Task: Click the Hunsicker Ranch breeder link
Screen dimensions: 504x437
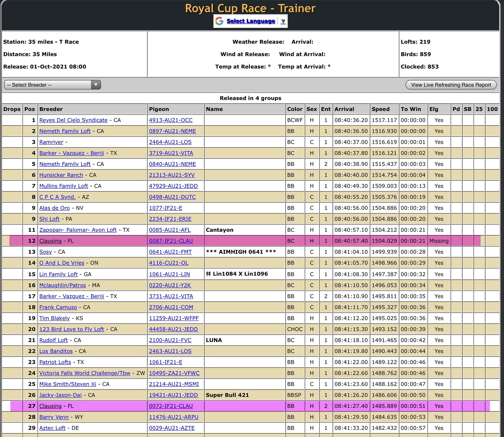Action: [61, 175]
